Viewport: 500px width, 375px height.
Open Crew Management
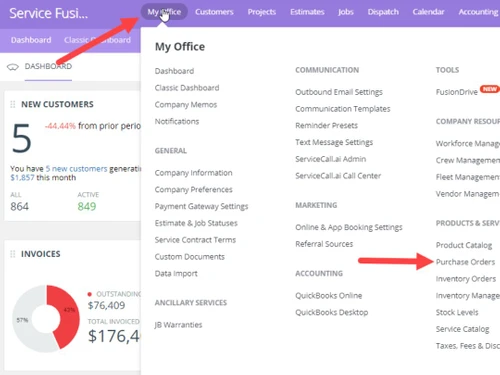pyautogui.click(x=468, y=160)
